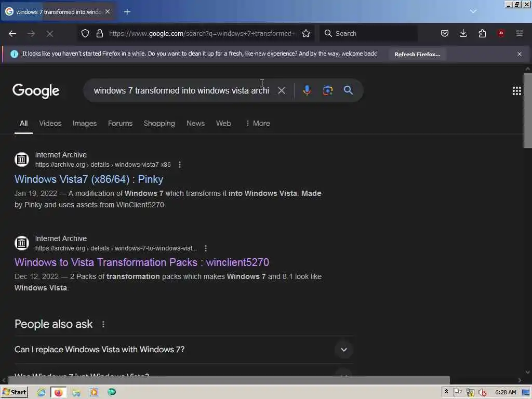Clear the Google search box with the X

[x=282, y=90]
